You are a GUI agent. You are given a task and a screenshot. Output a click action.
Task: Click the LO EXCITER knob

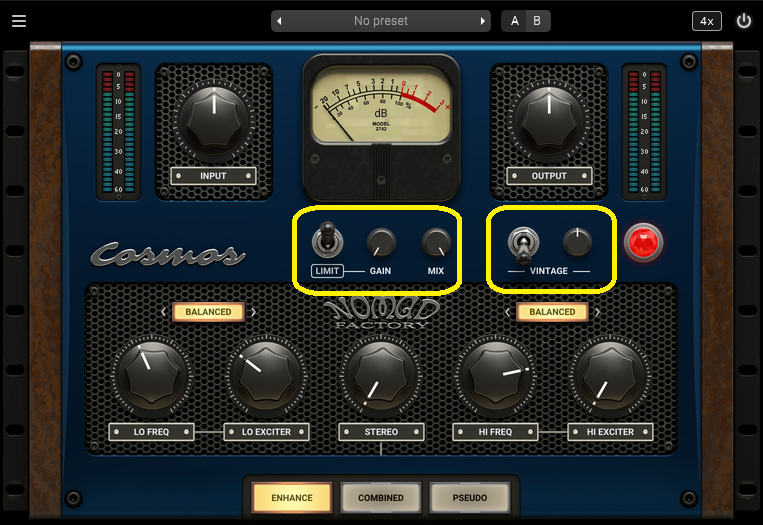pos(267,376)
